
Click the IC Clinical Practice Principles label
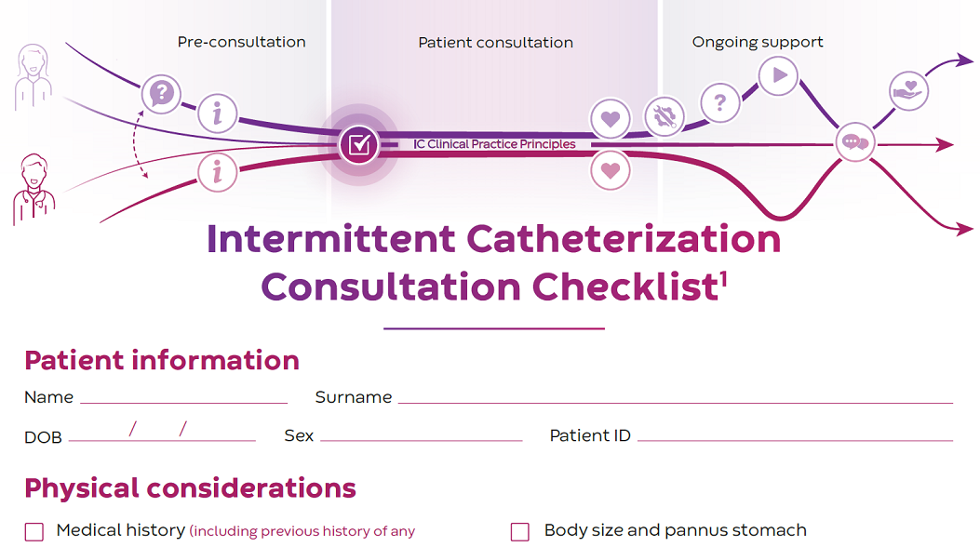pyautogui.click(x=494, y=144)
